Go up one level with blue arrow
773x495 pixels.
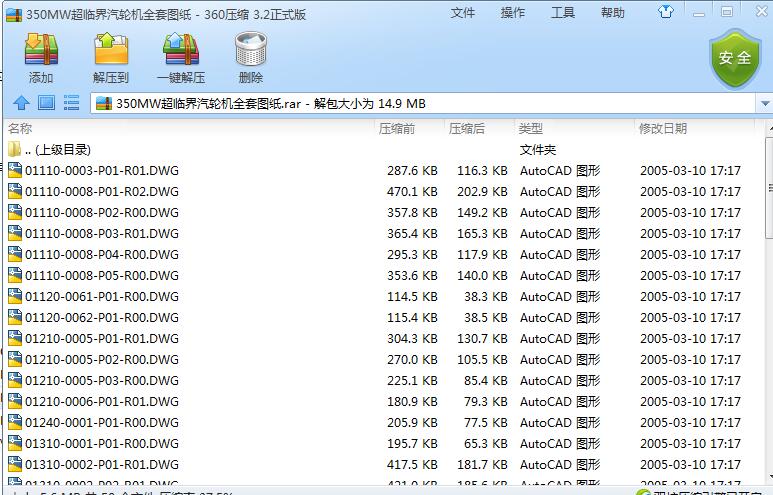[21, 103]
